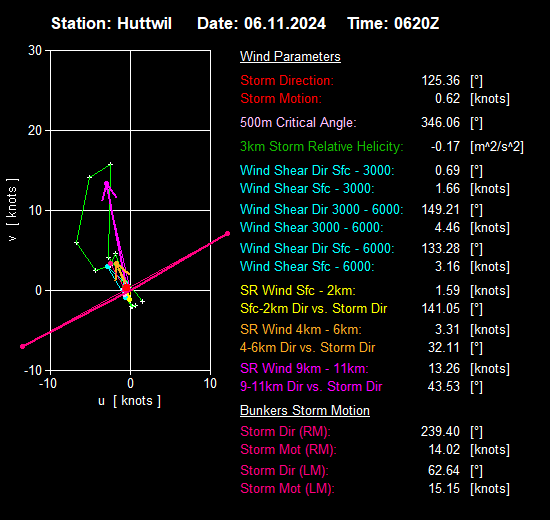Click the pink Bunkers endpoint at lower left
550x520 pixels.
23,346
